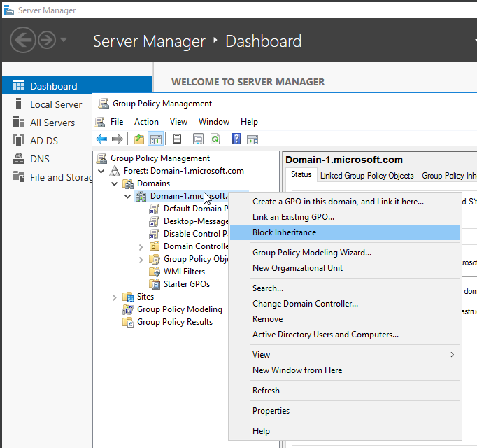Click the AD DS sidebar icon

tap(19, 140)
